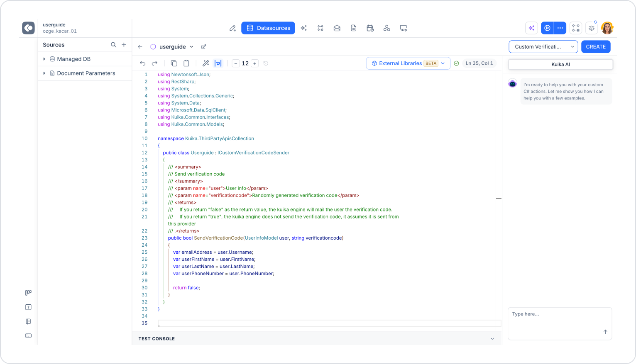
Task: Increase the font size with the plus stepper
Action: 255,63
